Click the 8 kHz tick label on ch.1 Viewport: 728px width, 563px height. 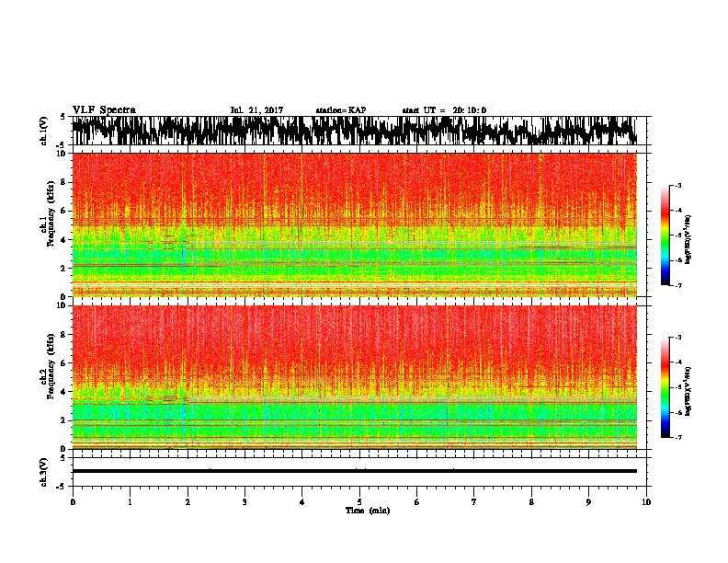pyautogui.click(x=63, y=182)
